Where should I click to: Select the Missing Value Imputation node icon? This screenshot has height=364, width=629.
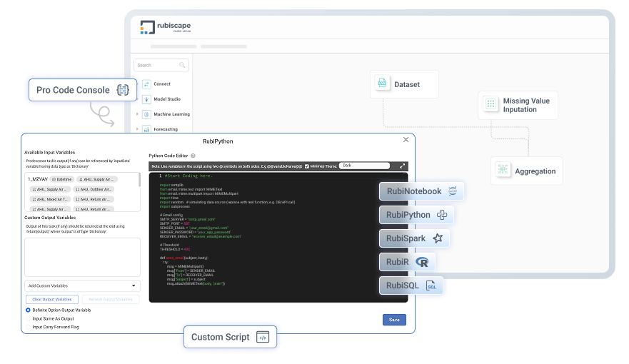[x=490, y=103]
